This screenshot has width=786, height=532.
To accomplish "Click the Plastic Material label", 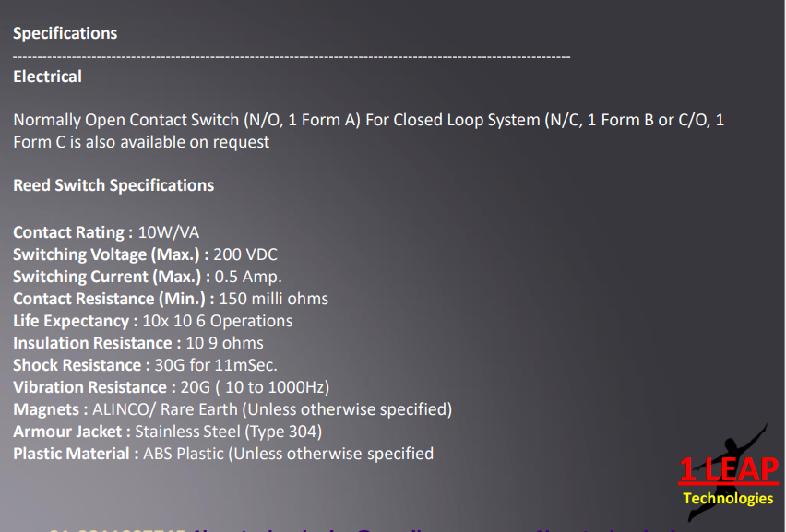I will tap(72, 454).
